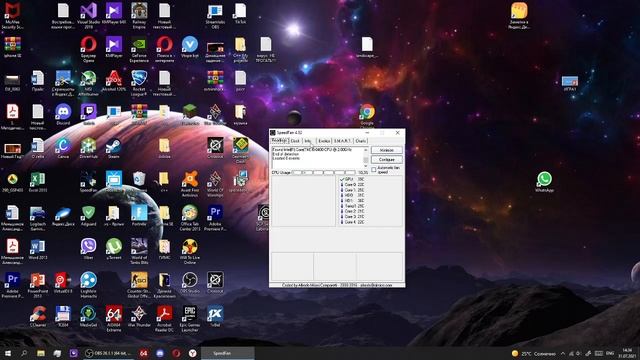640x360 pixels.
Task: Select the Twitch desktop icon
Action: 89,114
